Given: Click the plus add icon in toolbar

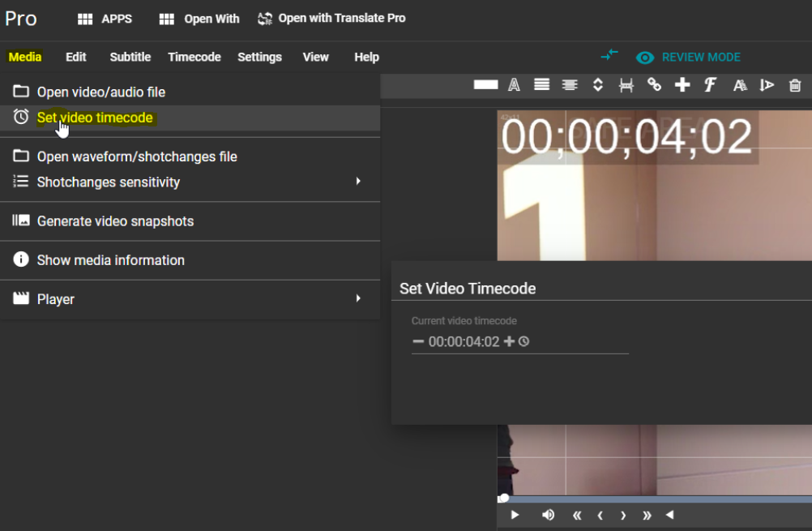Looking at the screenshot, I should tap(682, 85).
